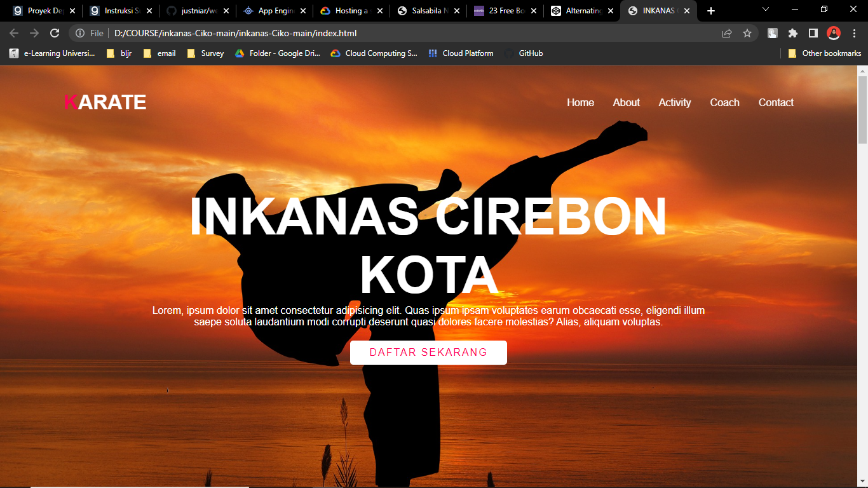Expand the tab search chevron
Image resolution: width=868 pixels, height=488 pixels.
click(766, 10)
